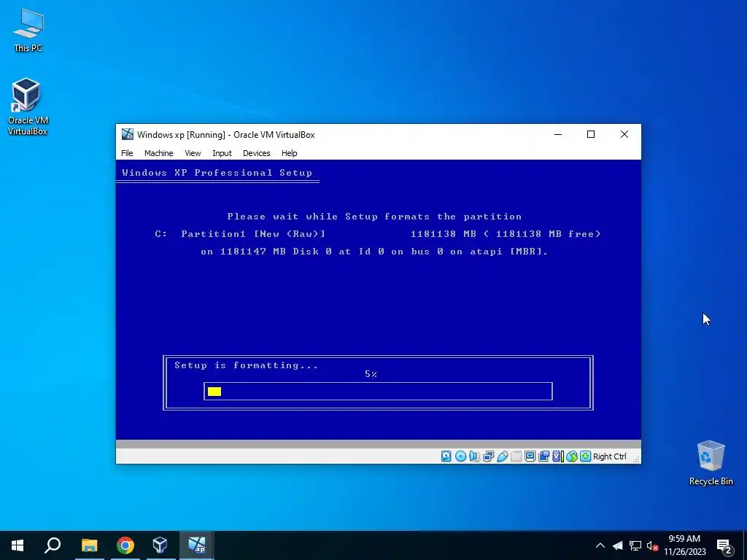This screenshot has width=747, height=560.
Task: Click 'Please wait while Setup formats the partition'
Action: [374, 216]
